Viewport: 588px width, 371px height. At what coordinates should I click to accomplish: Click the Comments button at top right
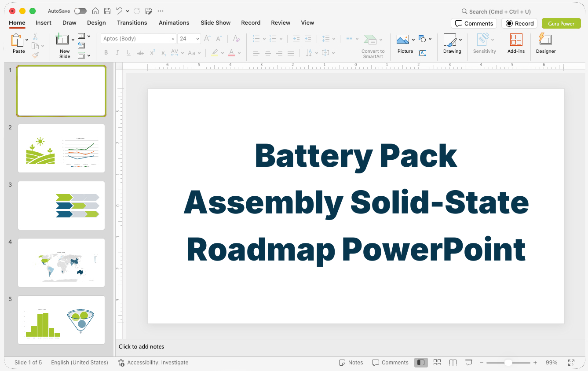[474, 23]
